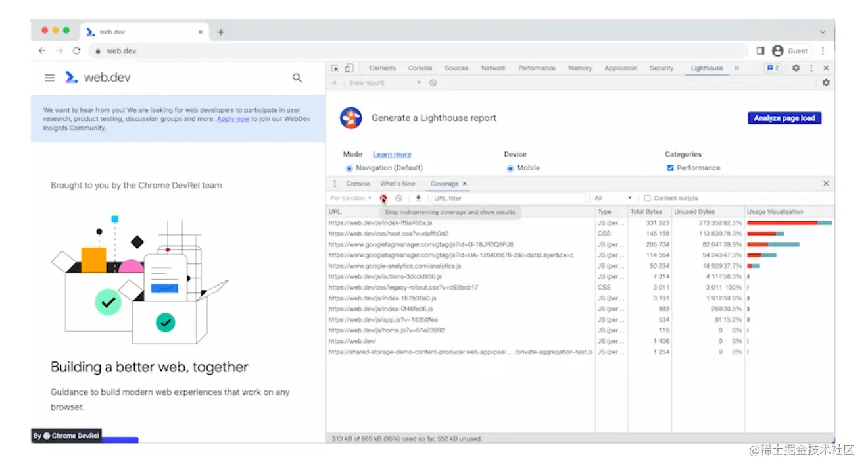Go back with browser back arrow
Viewport: 868px width, 470px height.
tap(42, 51)
